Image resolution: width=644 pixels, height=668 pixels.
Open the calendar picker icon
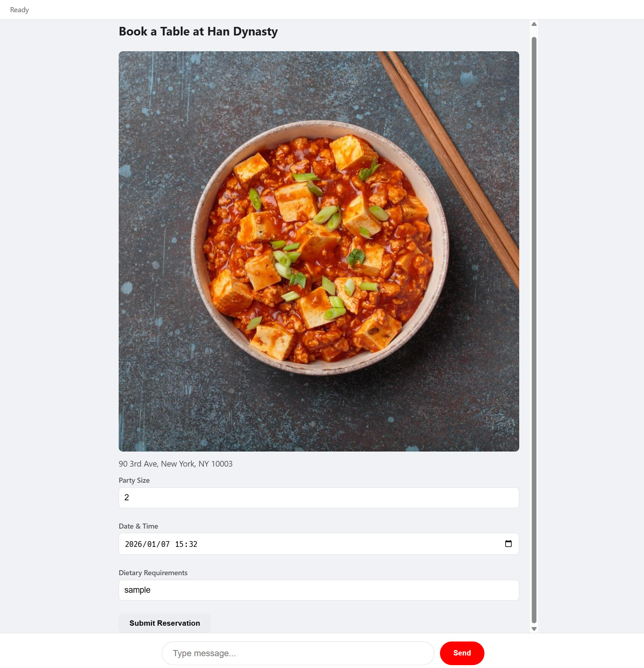[508, 544]
